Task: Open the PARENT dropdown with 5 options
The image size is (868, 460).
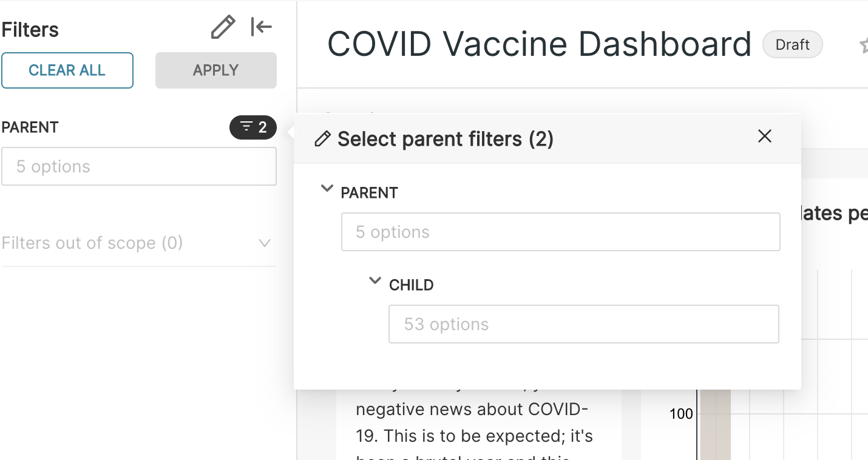Action: coord(560,232)
